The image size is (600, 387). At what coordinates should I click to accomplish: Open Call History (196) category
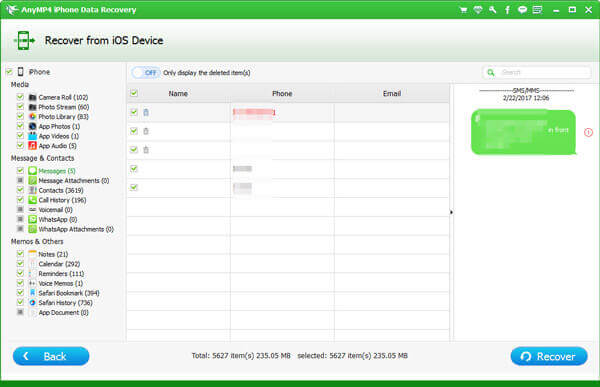click(62, 200)
